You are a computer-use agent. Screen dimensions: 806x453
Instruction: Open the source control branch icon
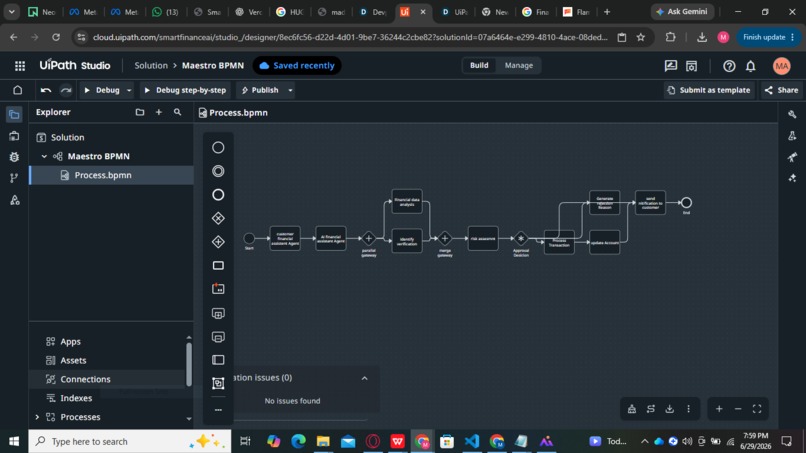(14, 178)
